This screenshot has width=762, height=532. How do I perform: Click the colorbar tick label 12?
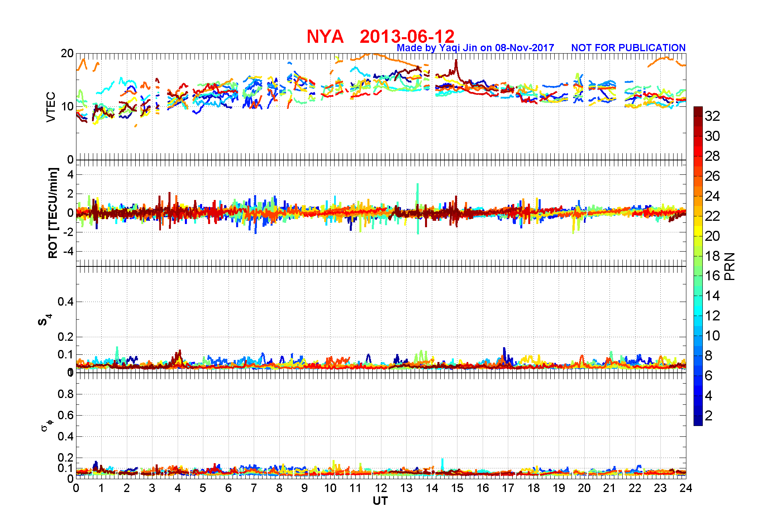[x=712, y=316]
